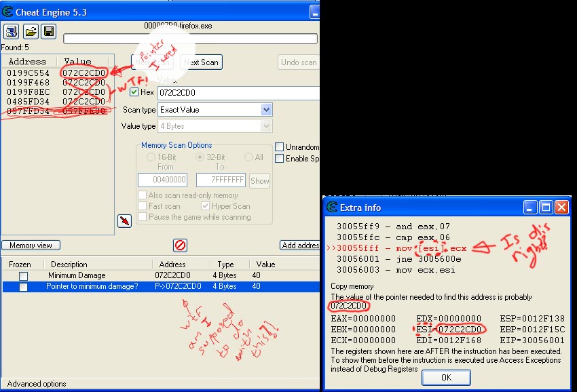Image resolution: width=577 pixels, height=392 pixels.
Task: Close the Extra info window
Action: (561, 207)
